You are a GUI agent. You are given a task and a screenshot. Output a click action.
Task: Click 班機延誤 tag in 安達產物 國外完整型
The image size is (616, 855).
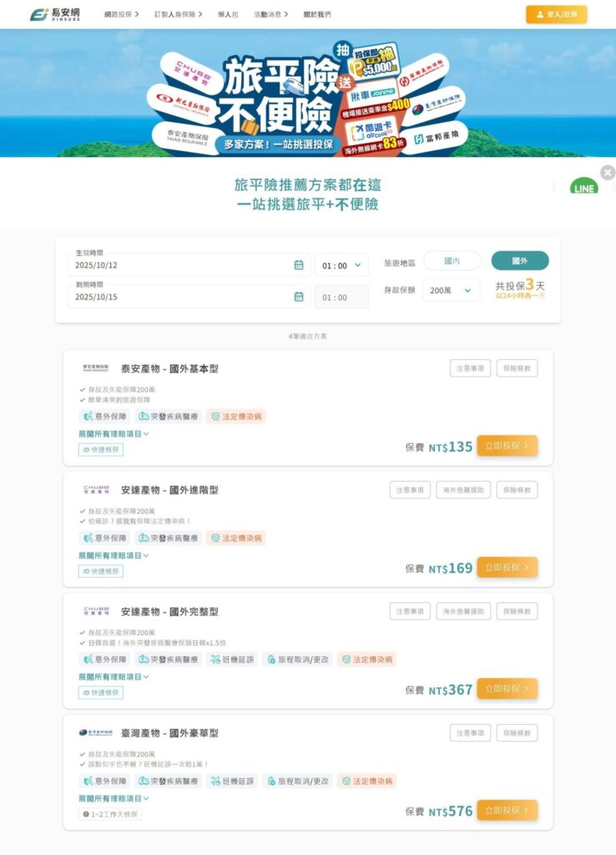point(232,660)
